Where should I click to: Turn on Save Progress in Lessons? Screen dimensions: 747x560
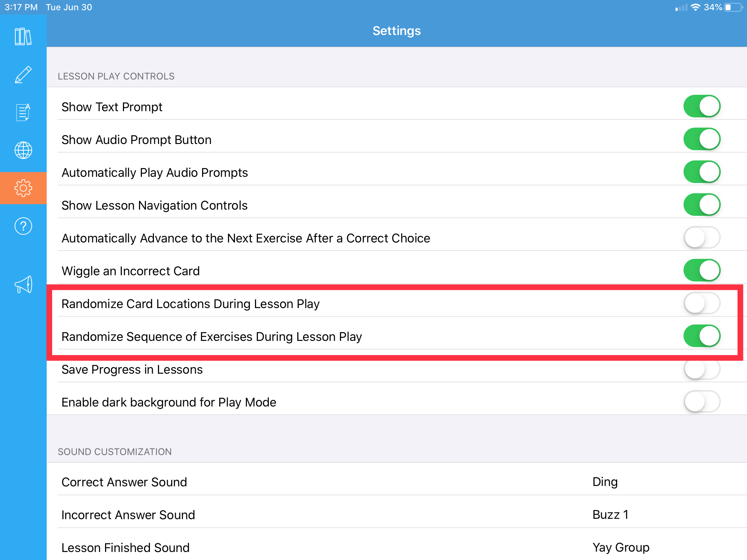click(x=702, y=369)
